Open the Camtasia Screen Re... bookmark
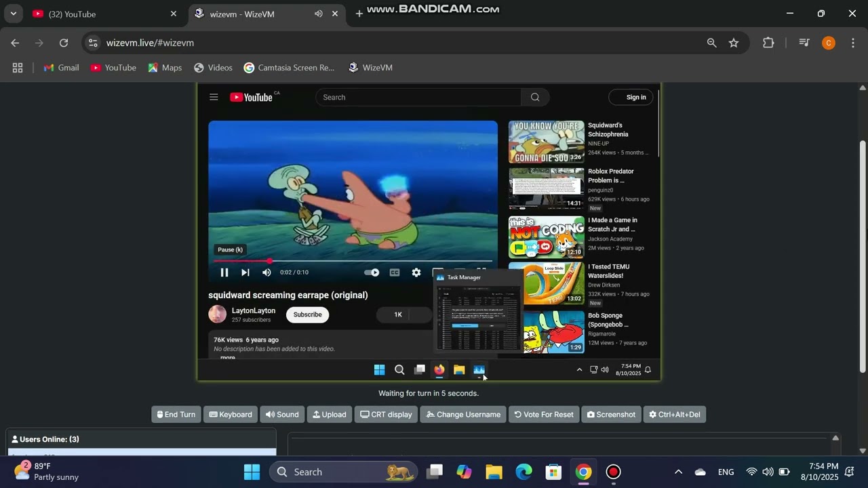The width and height of the screenshot is (868, 488). coord(290,68)
